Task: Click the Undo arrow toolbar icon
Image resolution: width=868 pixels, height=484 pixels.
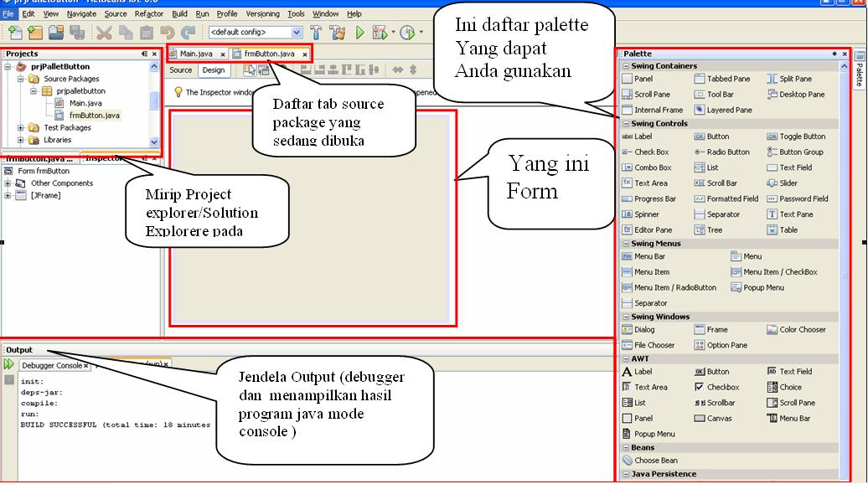Action: (168, 33)
